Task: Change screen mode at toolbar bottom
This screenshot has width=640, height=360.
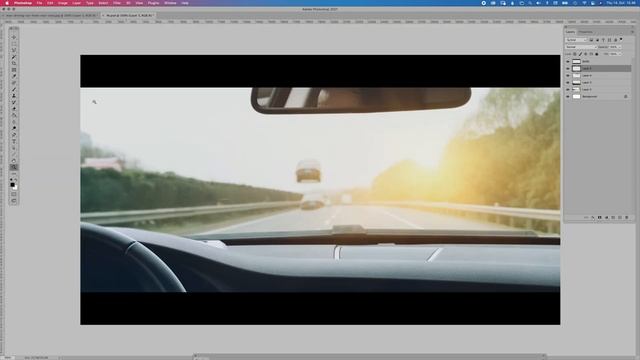Action: [14, 201]
